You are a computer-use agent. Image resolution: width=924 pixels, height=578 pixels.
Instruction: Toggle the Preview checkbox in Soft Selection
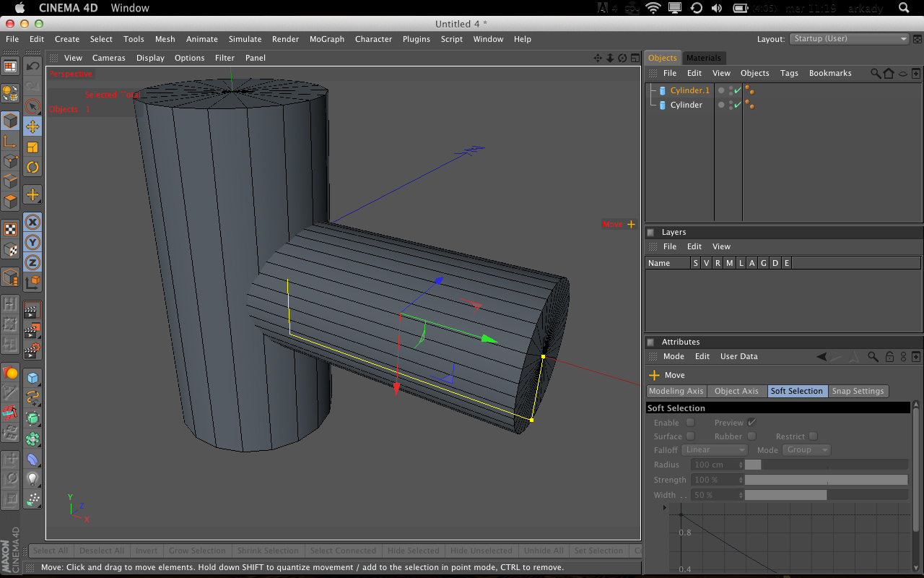point(751,423)
